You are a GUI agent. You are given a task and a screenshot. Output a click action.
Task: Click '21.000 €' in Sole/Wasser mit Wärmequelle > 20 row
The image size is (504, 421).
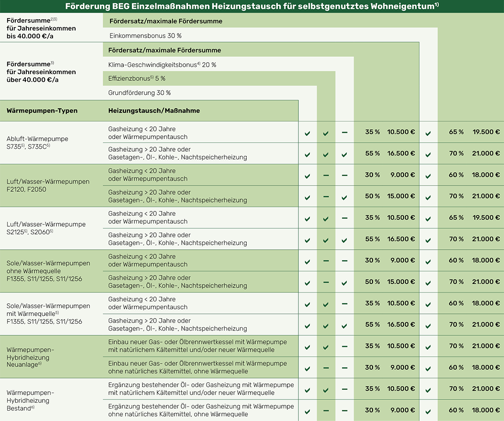click(486, 324)
